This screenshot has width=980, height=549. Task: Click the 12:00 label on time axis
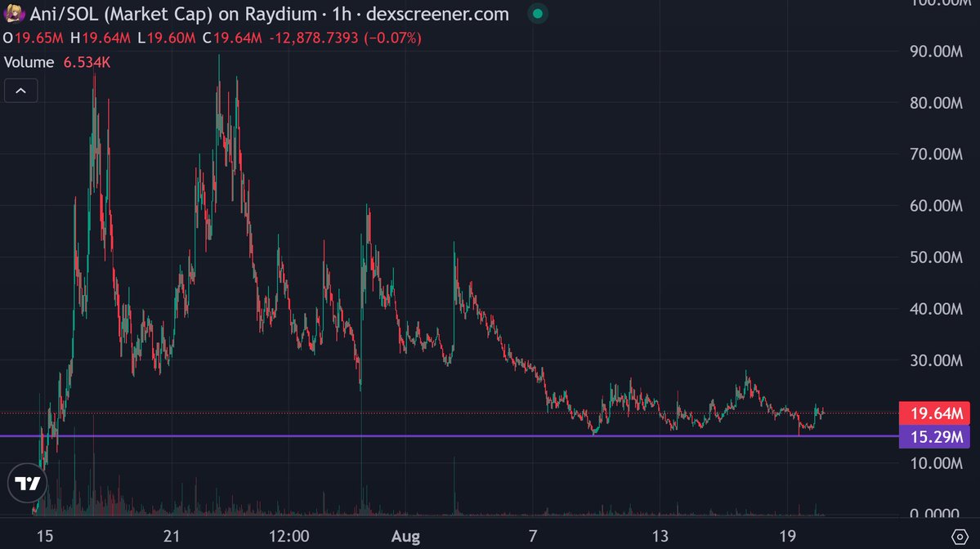click(x=289, y=536)
